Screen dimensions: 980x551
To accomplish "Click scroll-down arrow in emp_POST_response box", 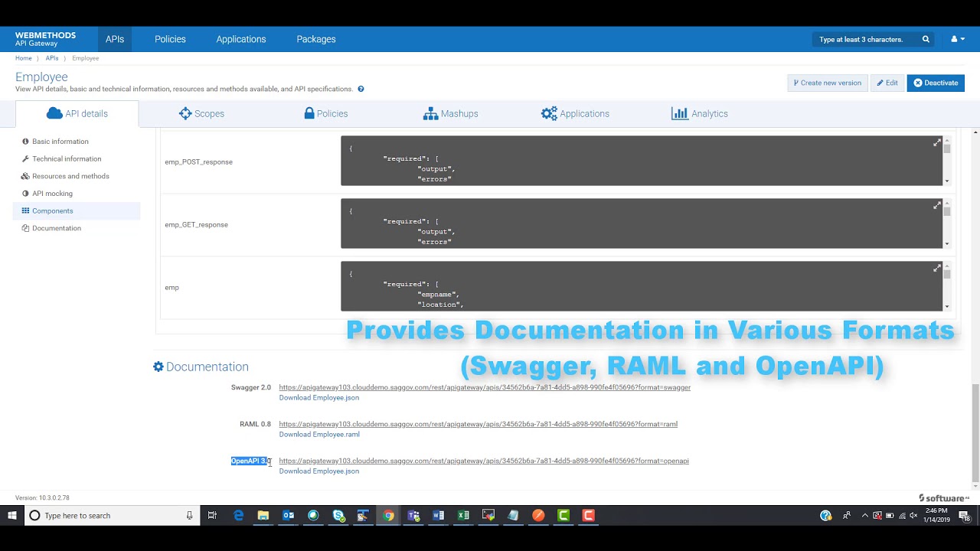I will click(x=947, y=181).
